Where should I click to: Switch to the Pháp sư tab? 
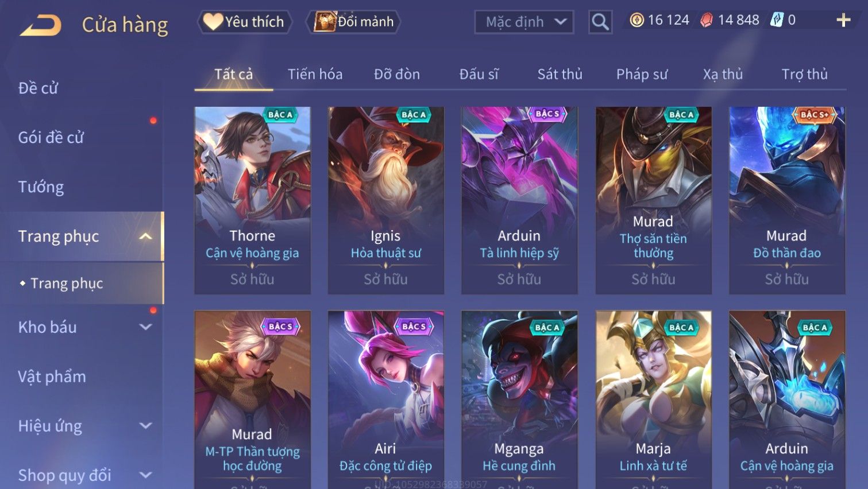click(642, 74)
